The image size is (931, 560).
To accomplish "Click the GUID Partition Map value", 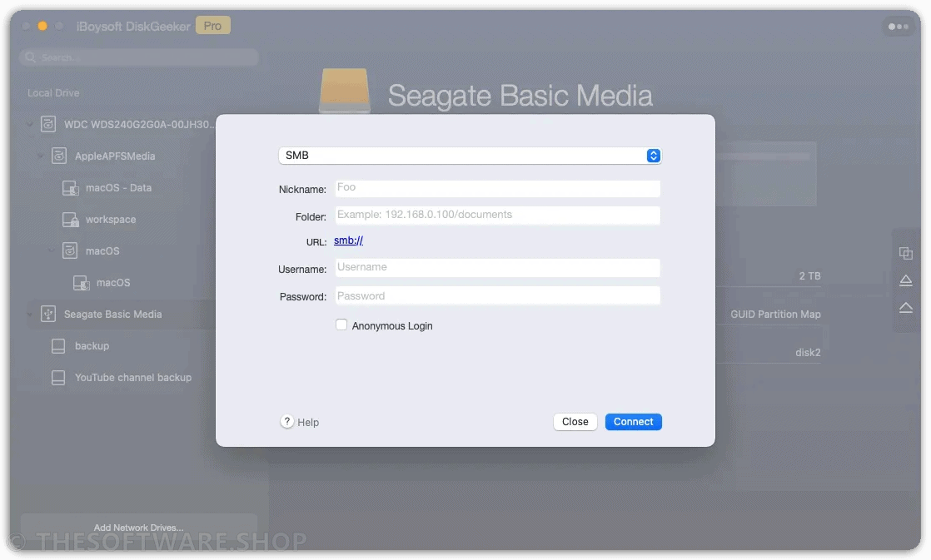I will [775, 315].
